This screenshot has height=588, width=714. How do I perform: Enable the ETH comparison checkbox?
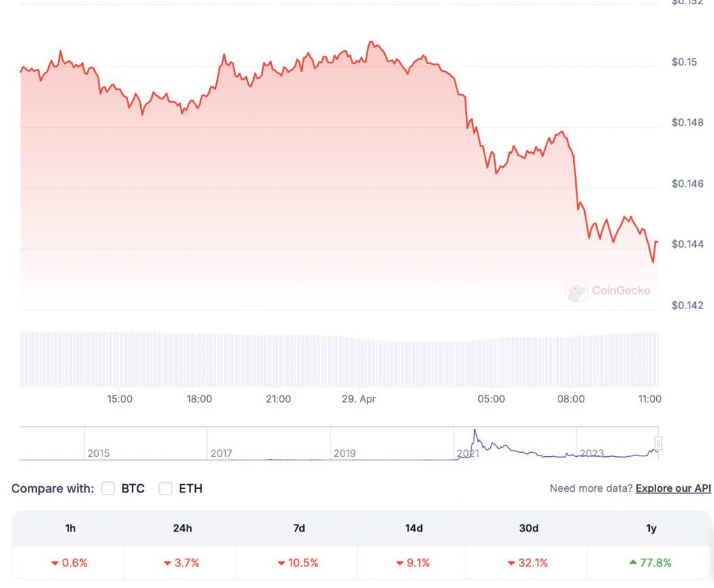[x=165, y=489]
